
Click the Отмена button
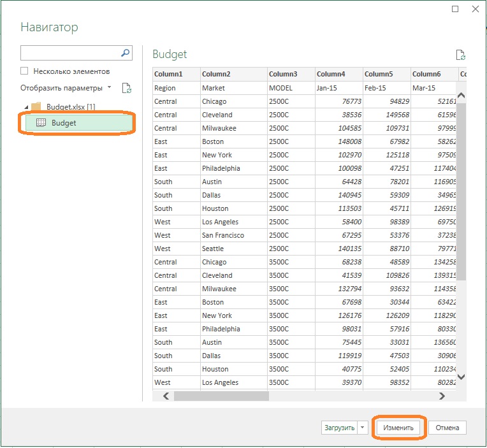(447, 428)
